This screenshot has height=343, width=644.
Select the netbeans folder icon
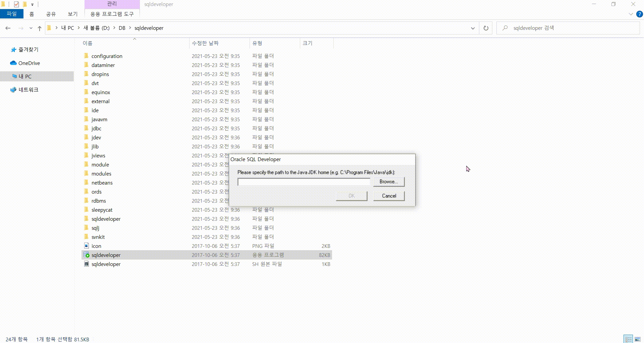click(87, 183)
